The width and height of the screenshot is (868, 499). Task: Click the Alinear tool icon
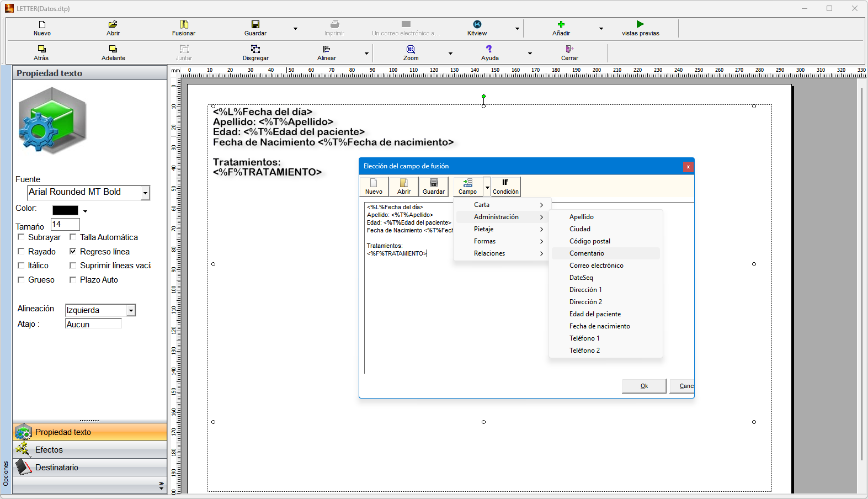click(327, 50)
